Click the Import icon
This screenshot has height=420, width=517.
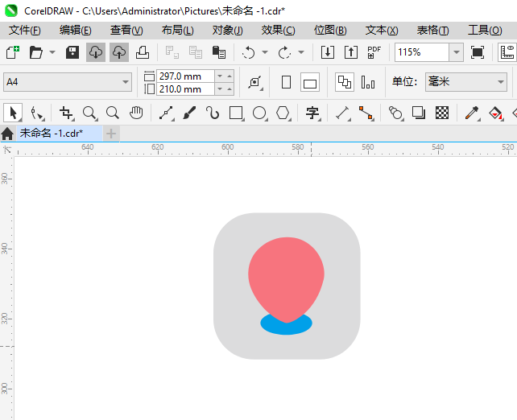[x=328, y=52]
